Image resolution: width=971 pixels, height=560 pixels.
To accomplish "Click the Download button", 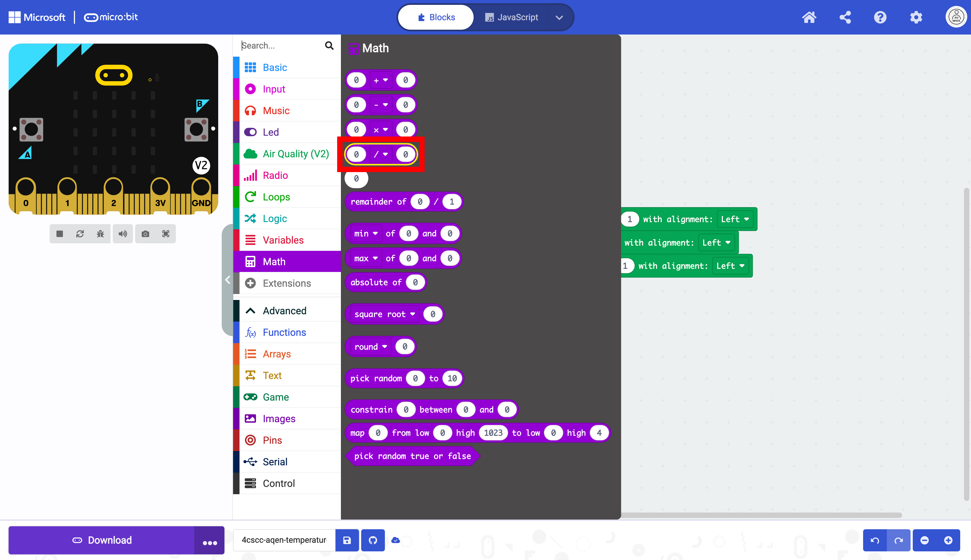I will pos(101,540).
